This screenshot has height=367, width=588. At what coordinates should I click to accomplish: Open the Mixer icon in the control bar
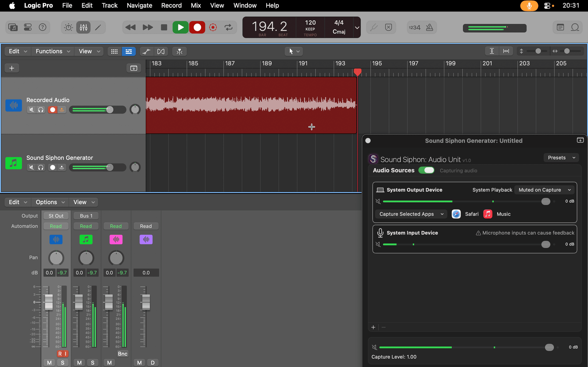[83, 27]
